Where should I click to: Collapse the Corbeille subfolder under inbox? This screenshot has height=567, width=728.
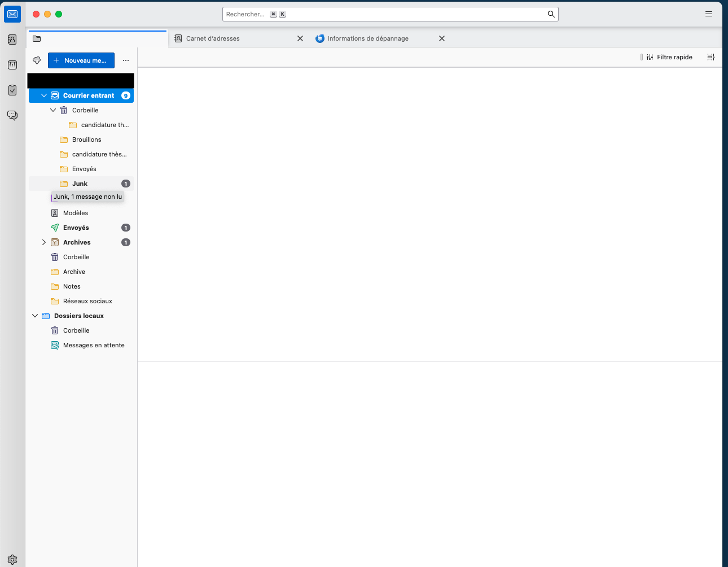pos(53,110)
